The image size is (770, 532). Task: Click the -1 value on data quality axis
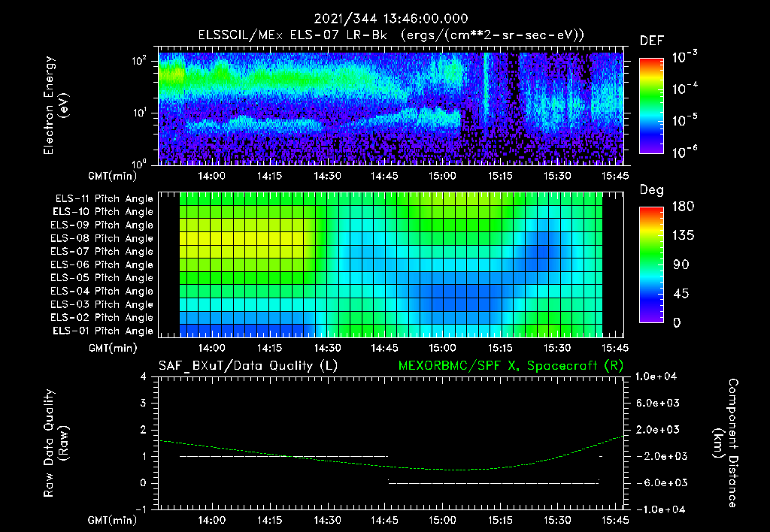click(x=141, y=509)
